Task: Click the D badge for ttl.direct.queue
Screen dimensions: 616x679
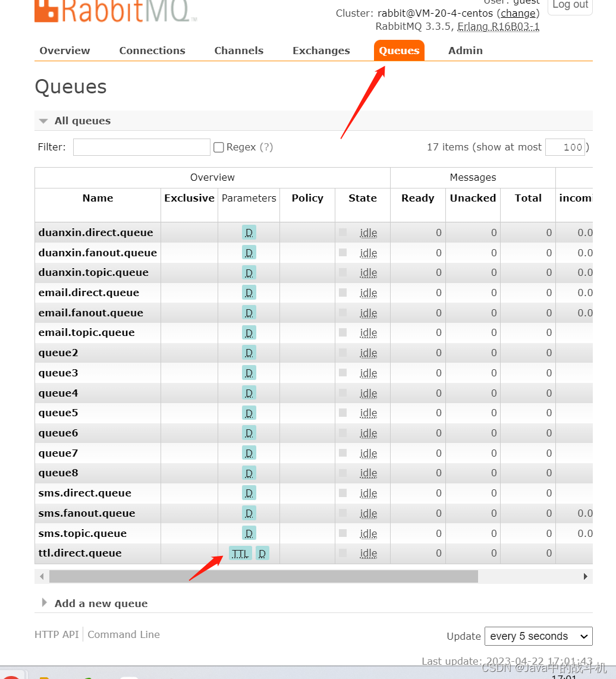Action: pos(262,554)
